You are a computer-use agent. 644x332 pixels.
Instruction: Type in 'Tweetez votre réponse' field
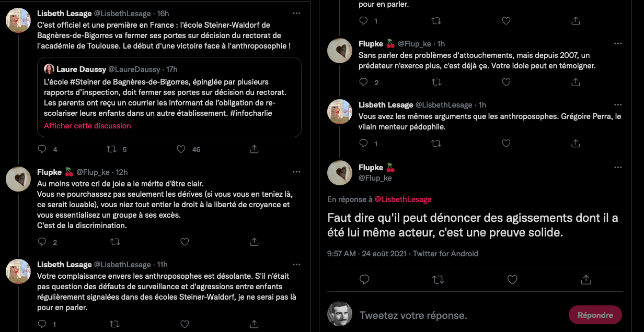460,315
